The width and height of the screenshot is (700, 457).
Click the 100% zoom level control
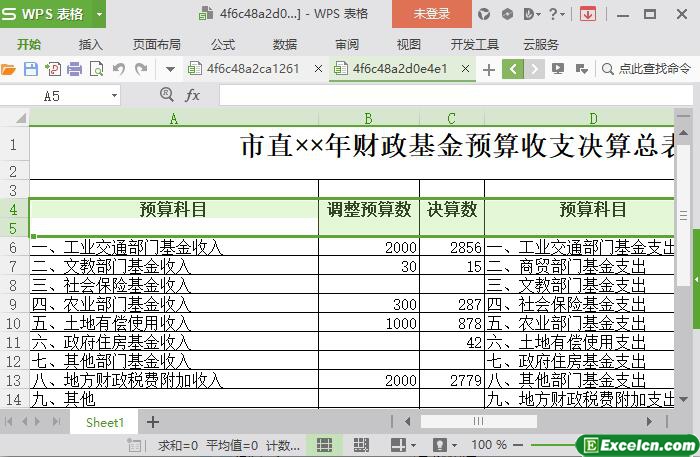pyautogui.click(x=489, y=444)
